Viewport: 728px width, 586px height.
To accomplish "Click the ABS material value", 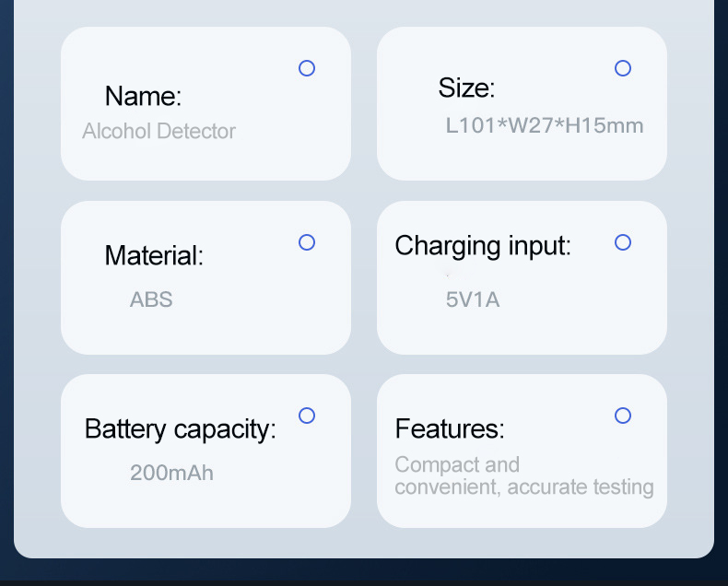I will [151, 299].
